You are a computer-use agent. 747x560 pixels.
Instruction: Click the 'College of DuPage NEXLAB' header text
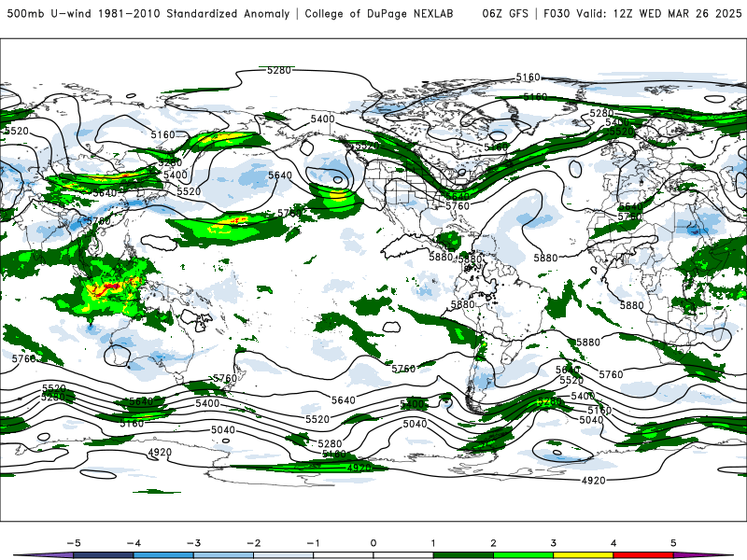[x=379, y=13]
